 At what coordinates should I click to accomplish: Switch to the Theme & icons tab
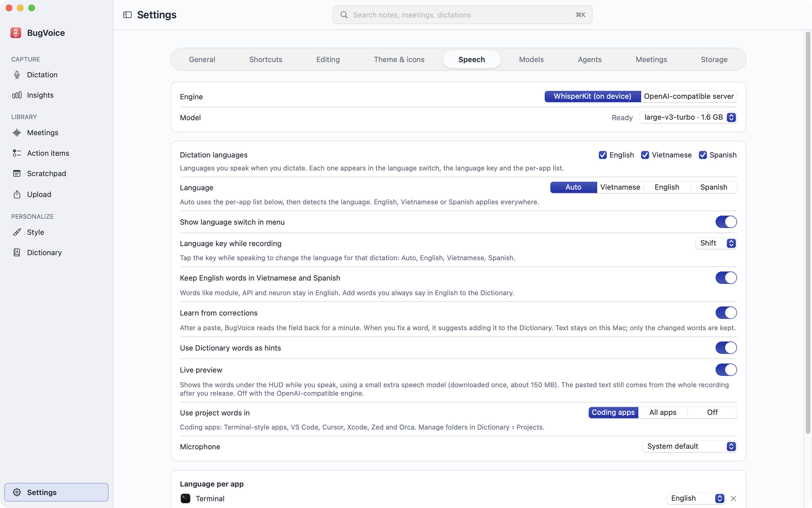(x=399, y=60)
